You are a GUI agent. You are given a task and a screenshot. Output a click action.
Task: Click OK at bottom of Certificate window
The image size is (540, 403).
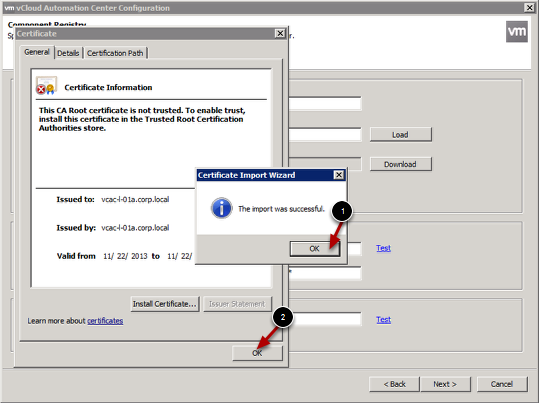point(257,353)
